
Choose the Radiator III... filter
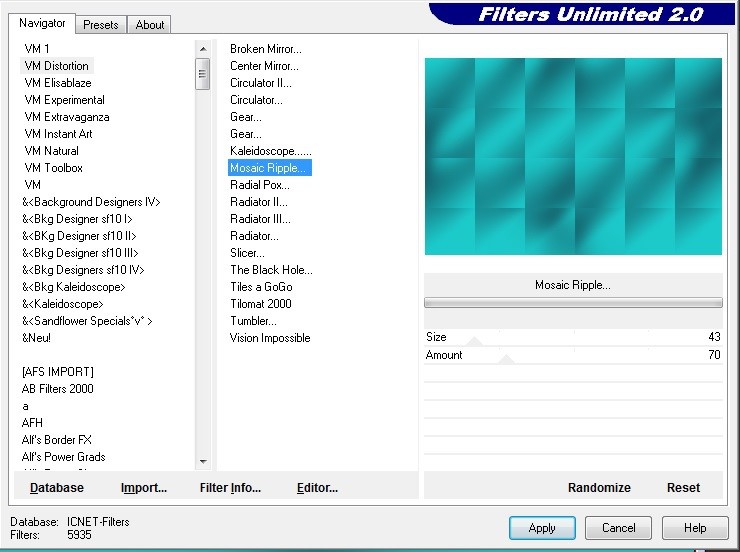(260, 218)
